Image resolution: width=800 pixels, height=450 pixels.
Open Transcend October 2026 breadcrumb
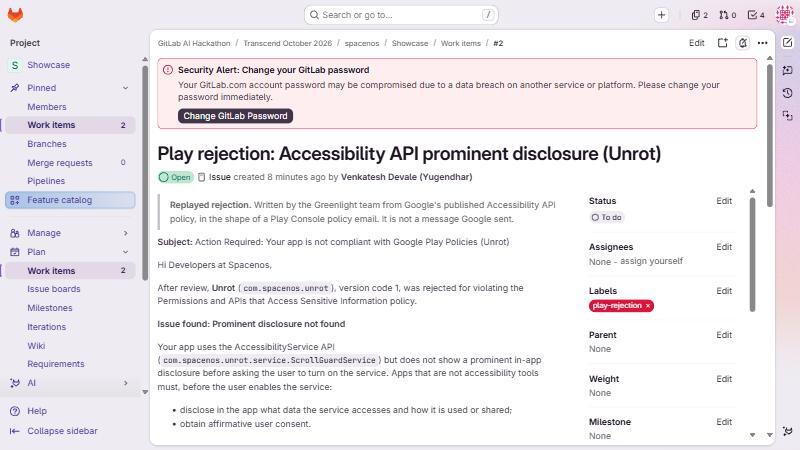point(287,43)
